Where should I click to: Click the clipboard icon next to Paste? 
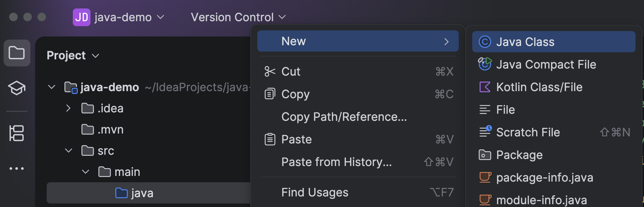[270, 139]
